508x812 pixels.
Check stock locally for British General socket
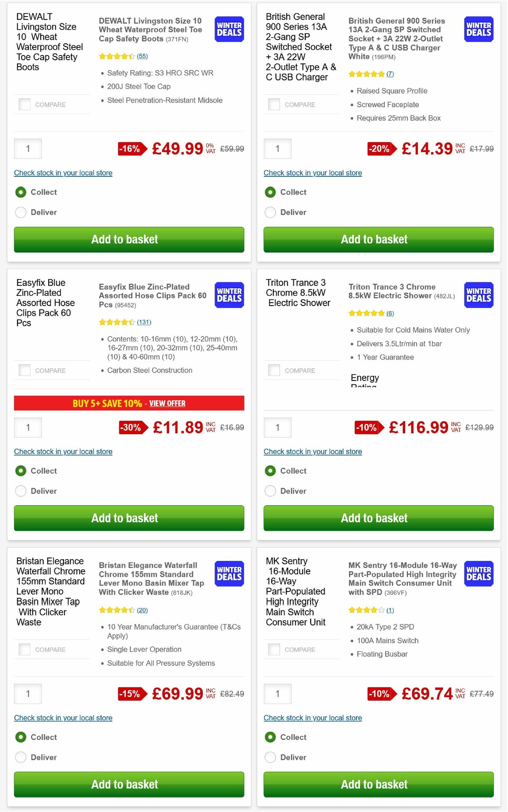(x=312, y=173)
